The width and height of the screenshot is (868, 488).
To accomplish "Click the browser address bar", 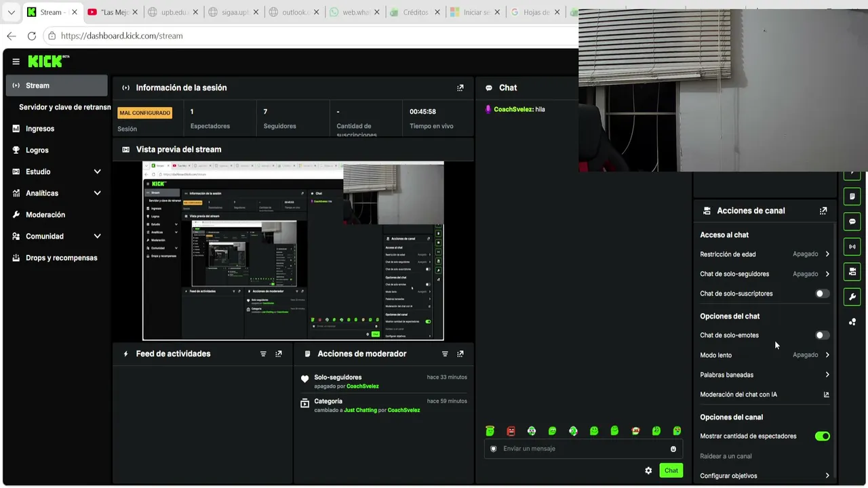I will coord(311,36).
